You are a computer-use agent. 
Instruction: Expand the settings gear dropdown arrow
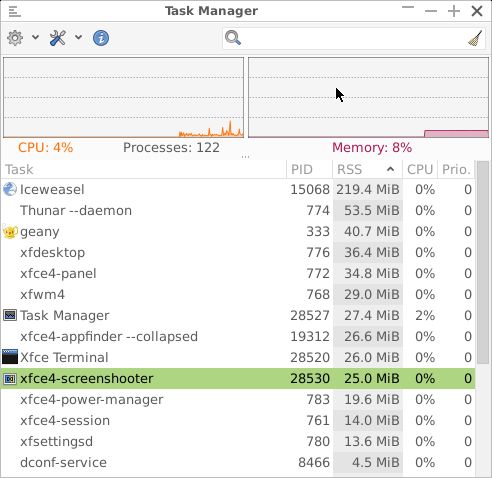pyautogui.click(x=35, y=37)
